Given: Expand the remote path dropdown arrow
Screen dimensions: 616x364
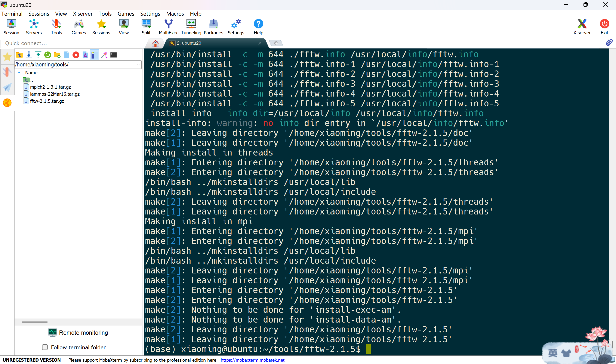Looking at the screenshot, I should coord(138,65).
